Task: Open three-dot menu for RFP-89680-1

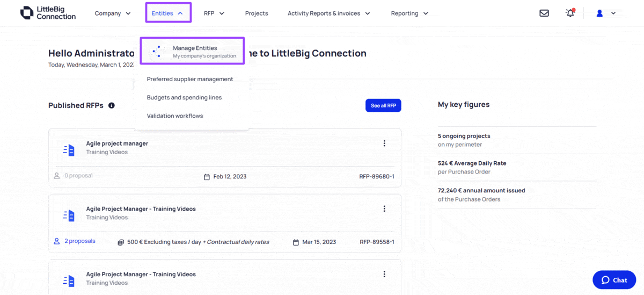Action: click(x=384, y=143)
